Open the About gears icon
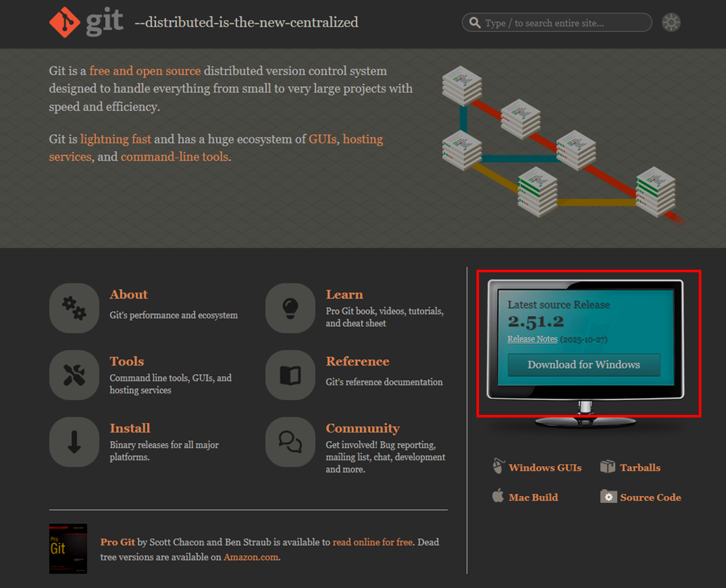726x588 pixels. pyautogui.click(x=74, y=308)
